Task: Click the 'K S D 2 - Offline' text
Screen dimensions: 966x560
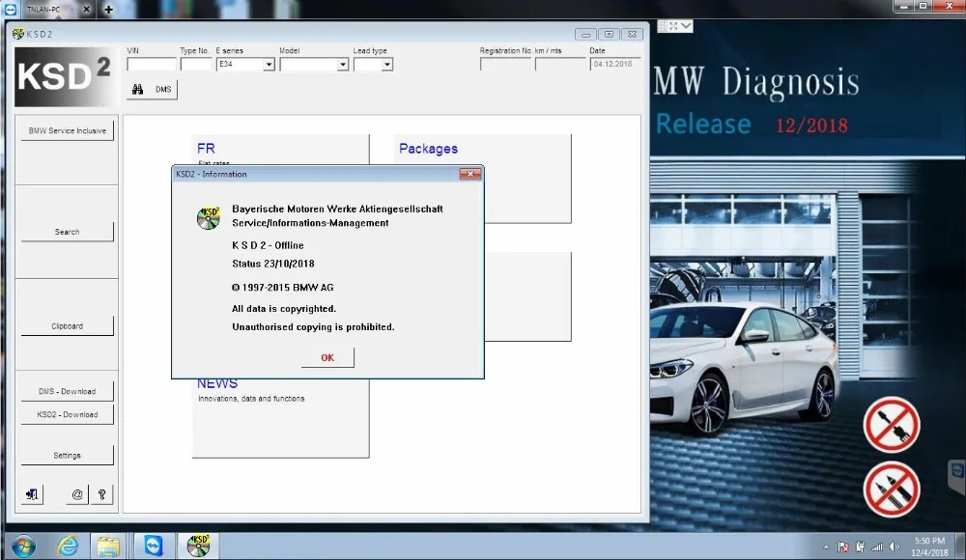Action: click(268, 245)
